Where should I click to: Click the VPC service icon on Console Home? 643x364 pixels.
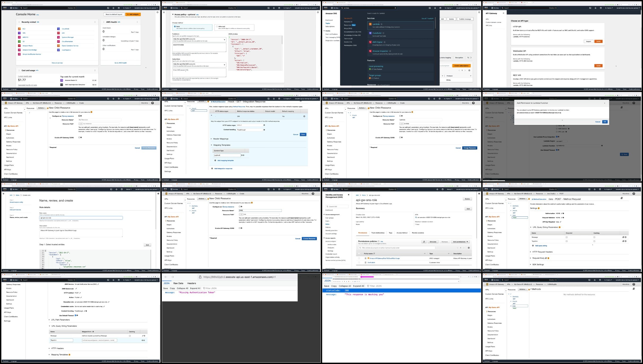[x=19, y=33]
